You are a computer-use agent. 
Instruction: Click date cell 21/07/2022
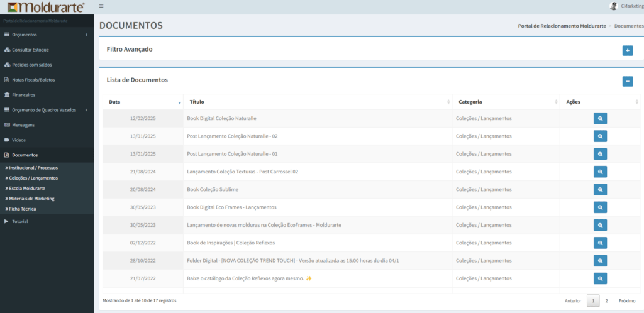coord(143,278)
